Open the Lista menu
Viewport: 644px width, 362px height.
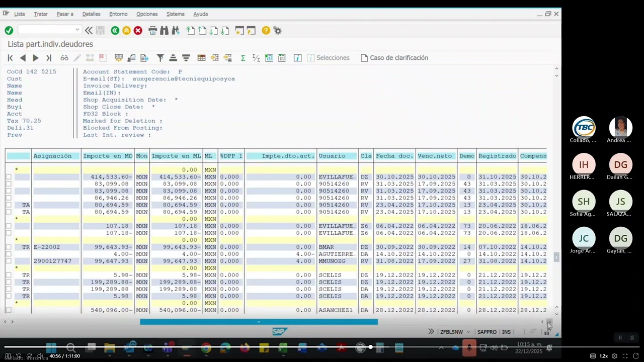tap(20, 14)
